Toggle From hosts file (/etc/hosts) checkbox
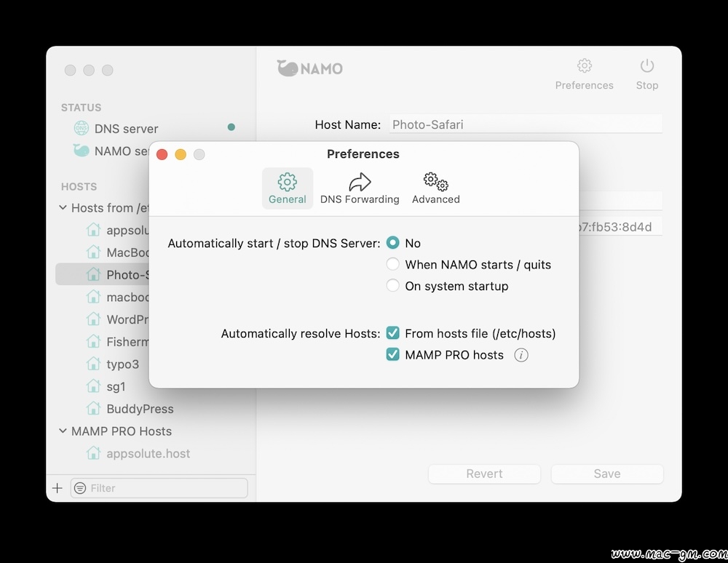Screen dimensions: 728x563 point(393,333)
